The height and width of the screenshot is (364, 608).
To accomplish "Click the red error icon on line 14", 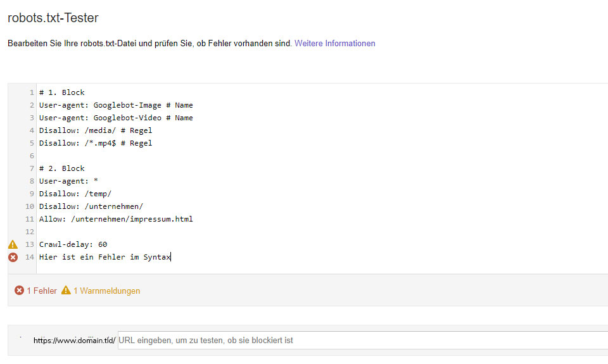I will (13, 257).
